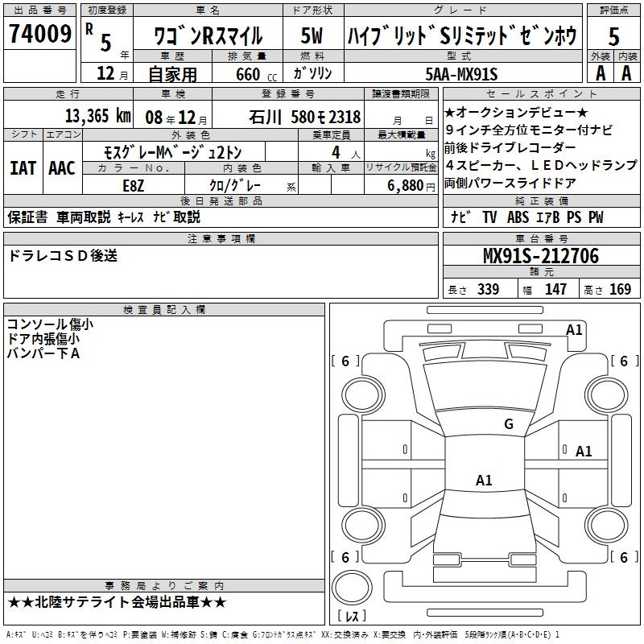644x644 pixels.
Task: Select the A1 mark on the diagram's right side
Action: click(x=584, y=452)
